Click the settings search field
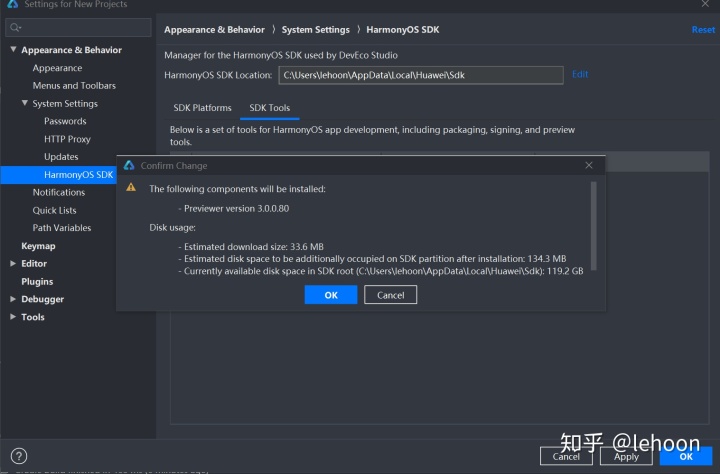The height and width of the screenshot is (474, 720). (x=78, y=28)
